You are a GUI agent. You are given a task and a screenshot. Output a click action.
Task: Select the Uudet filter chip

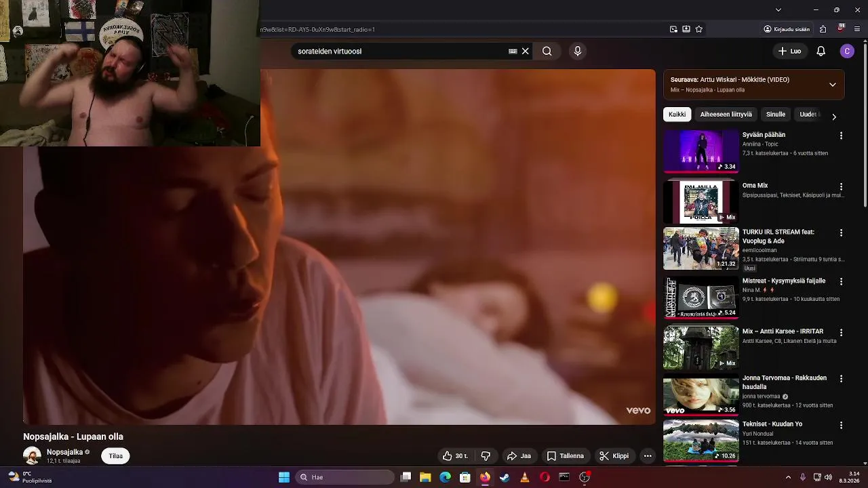[808, 115]
